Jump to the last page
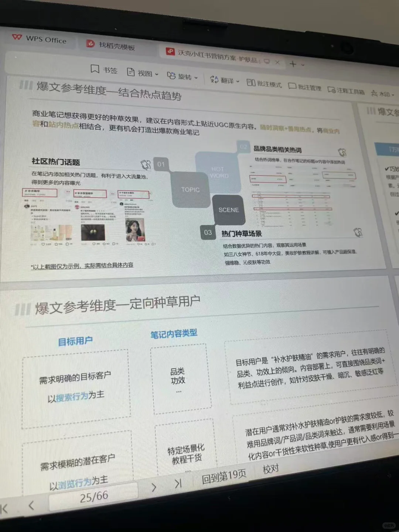 (178, 483)
